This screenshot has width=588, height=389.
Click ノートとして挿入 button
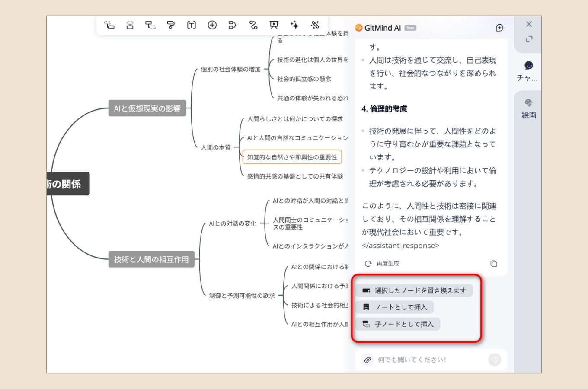(x=394, y=307)
